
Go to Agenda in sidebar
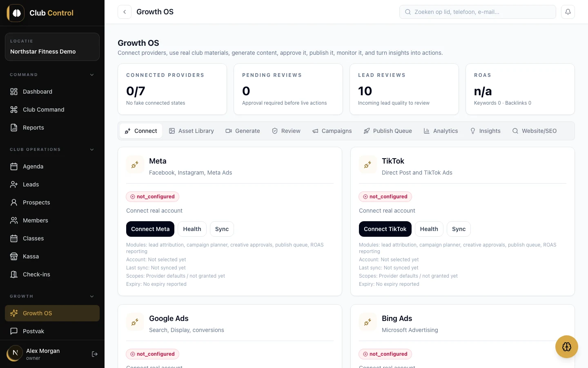[x=52, y=166]
